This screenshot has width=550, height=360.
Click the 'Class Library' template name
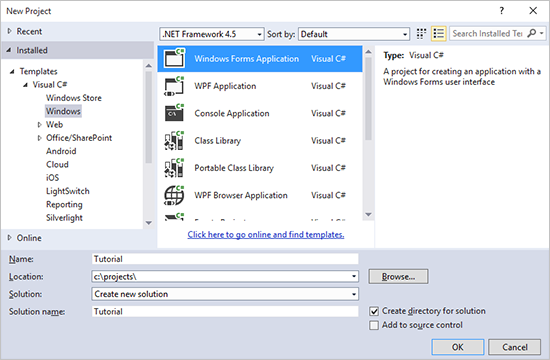(x=217, y=141)
